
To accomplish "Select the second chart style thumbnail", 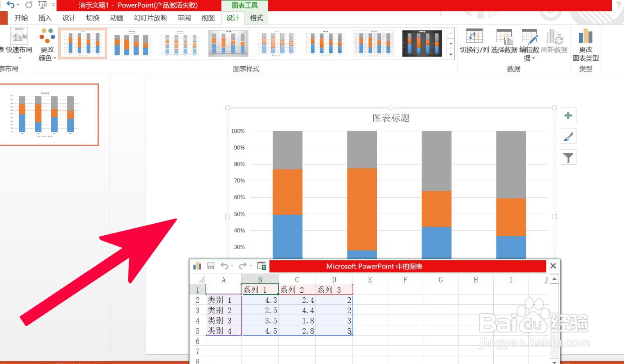I will tap(131, 43).
